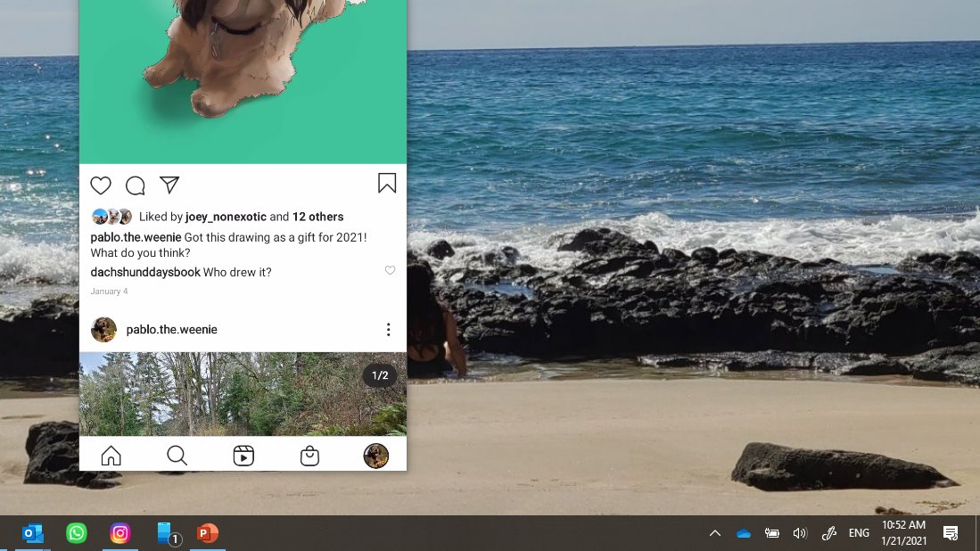Open joey_nonexotic's profile from the likes line

pos(226,217)
